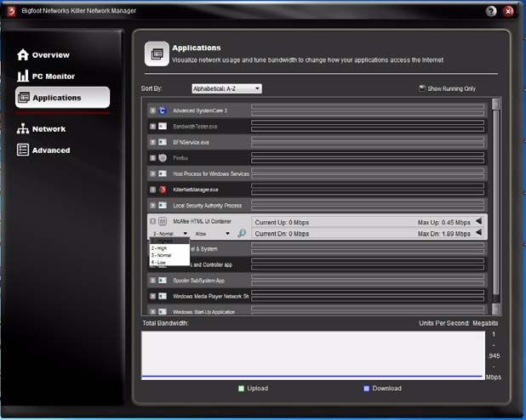Click the Host Process app icon
The width and height of the screenshot is (526, 420).
(x=163, y=173)
